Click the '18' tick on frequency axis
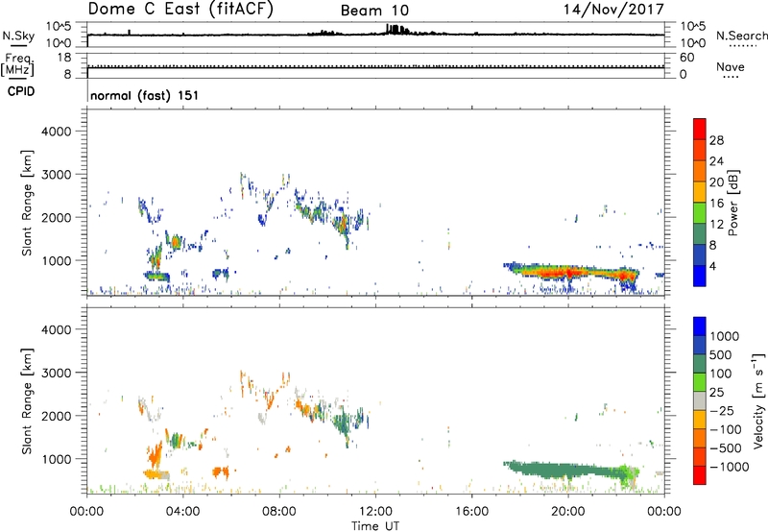The height and width of the screenshot is (532, 768). 64,58
